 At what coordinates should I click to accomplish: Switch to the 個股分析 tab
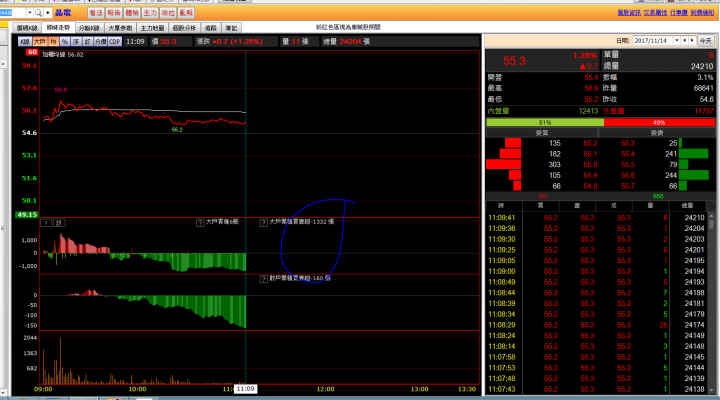(185, 28)
